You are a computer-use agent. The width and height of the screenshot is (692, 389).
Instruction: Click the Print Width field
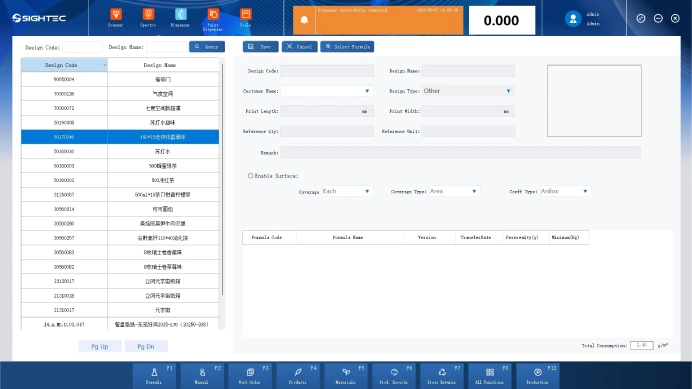pos(468,111)
